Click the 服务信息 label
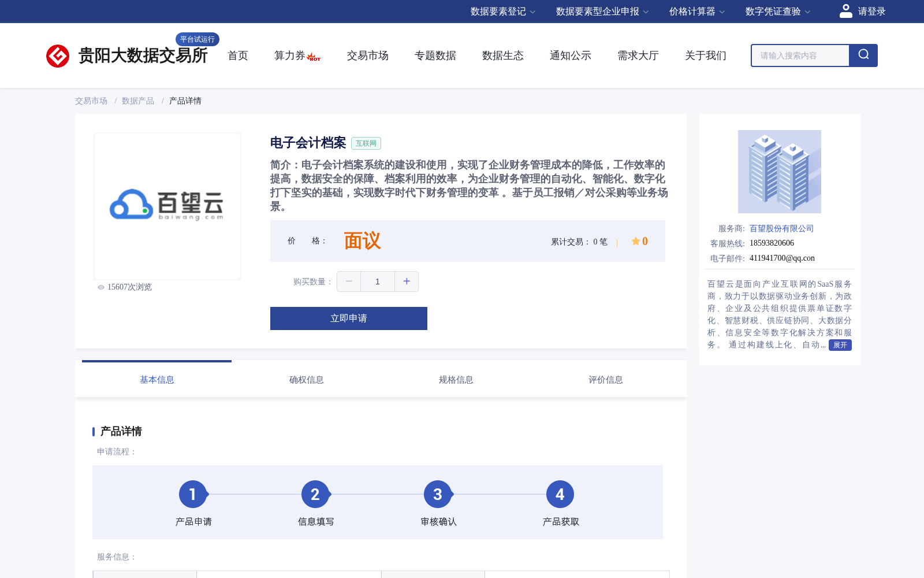Screen dimensions: 924x578 point(117,557)
